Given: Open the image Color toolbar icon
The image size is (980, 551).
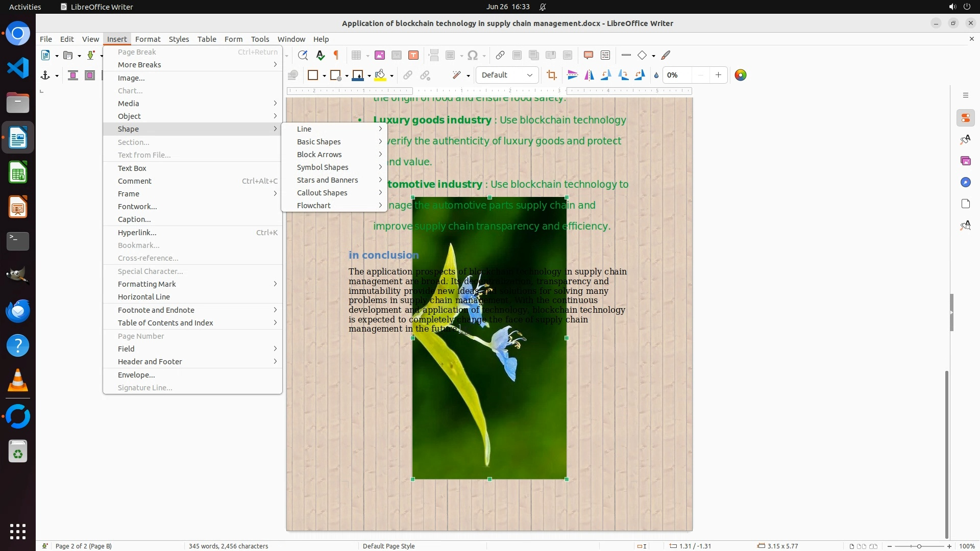Looking at the screenshot, I should pos(740,75).
